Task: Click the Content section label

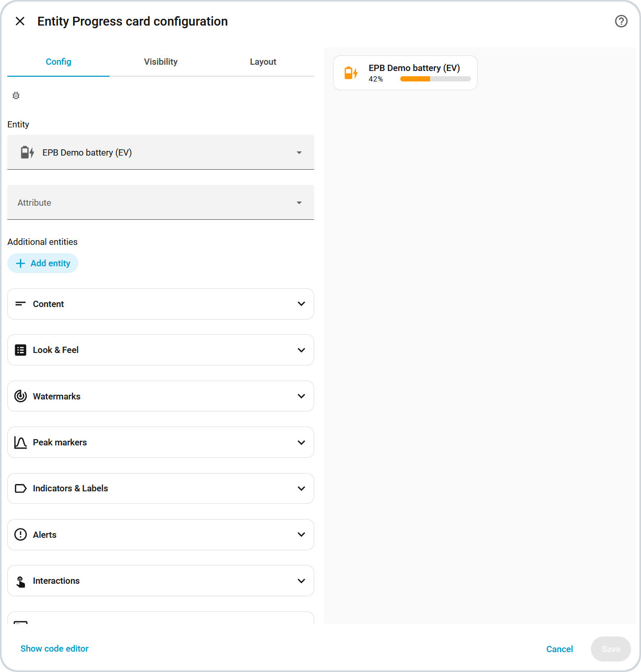Action: (x=49, y=304)
